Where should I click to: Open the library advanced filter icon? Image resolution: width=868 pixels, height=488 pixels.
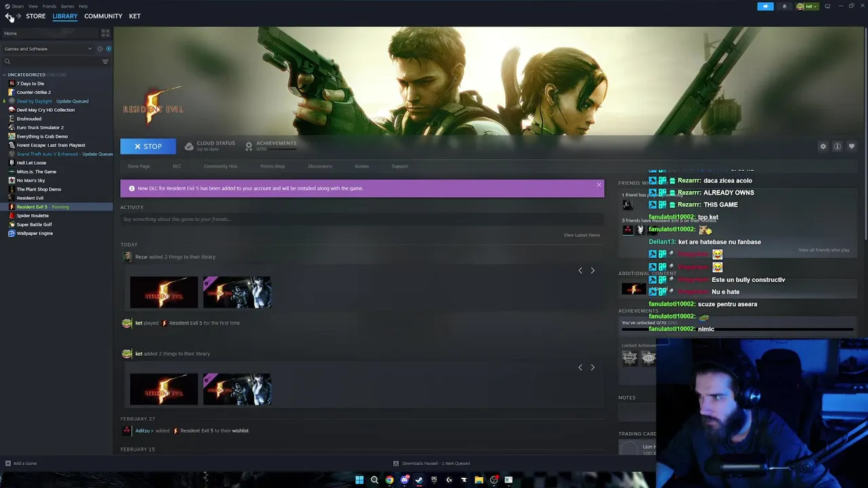point(105,62)
